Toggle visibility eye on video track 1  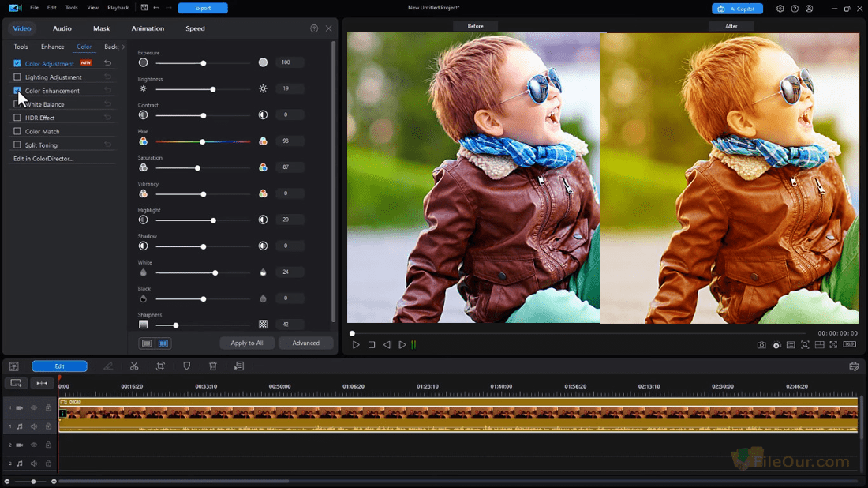[34, 407]
